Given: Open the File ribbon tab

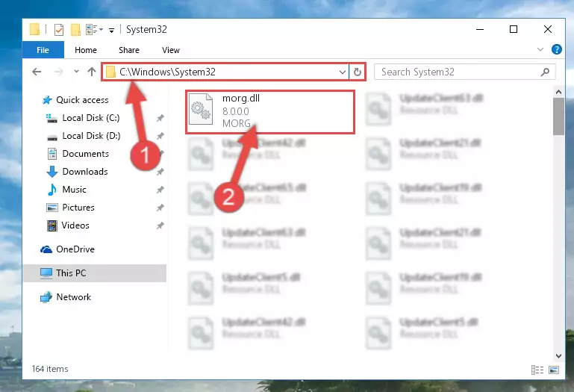Looking at the screenshot, I should 43,50.
